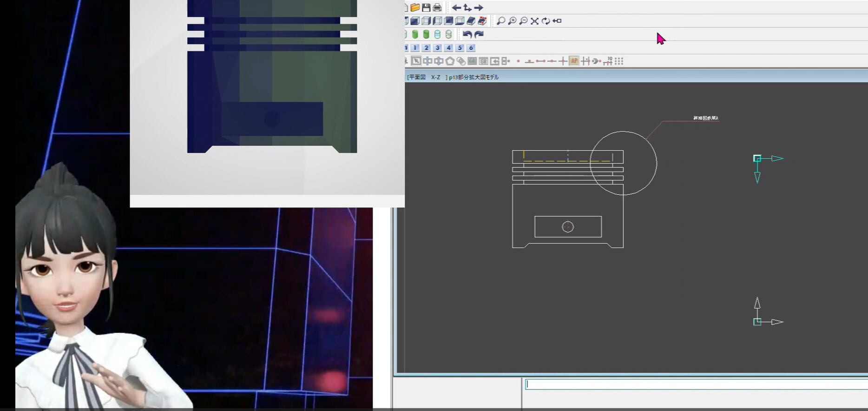
Task: Click the command input field
Action: (695, 384)
